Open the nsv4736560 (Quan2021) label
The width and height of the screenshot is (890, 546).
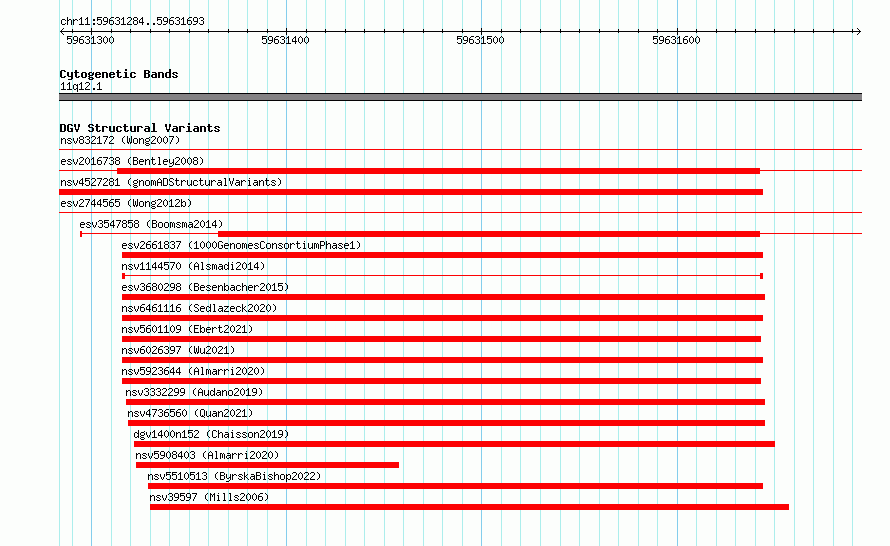[190, 413]
